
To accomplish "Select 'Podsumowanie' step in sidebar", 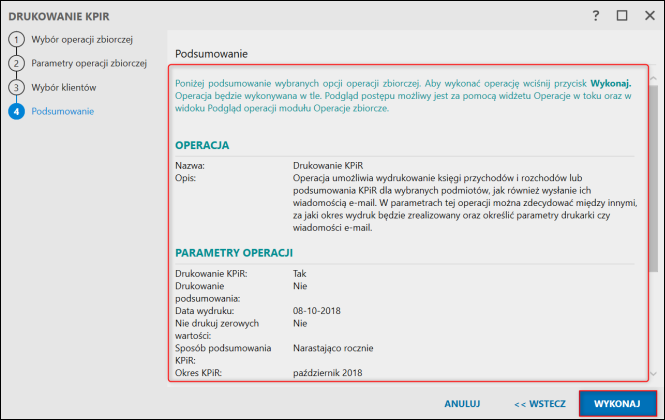I will pos(63,112).
